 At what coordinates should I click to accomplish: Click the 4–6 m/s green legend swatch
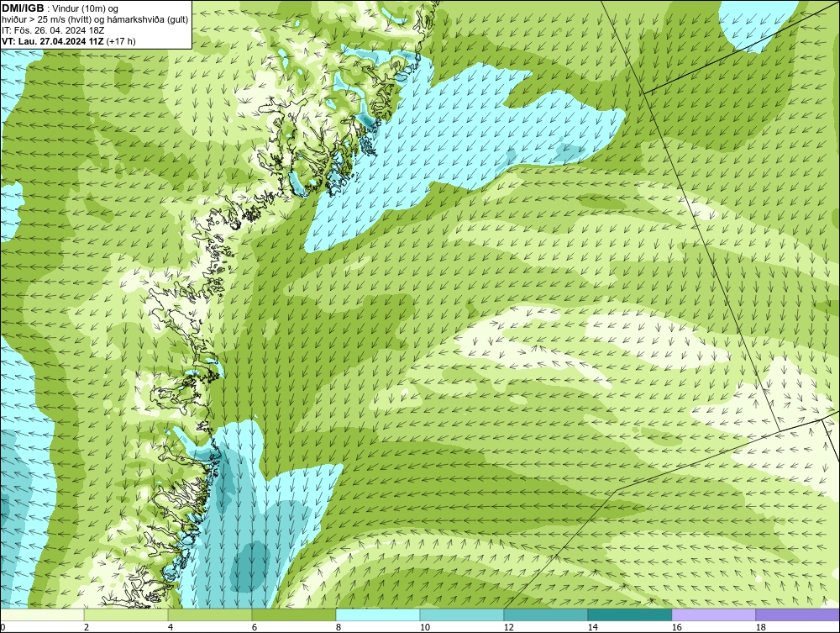tap(210, 615)
